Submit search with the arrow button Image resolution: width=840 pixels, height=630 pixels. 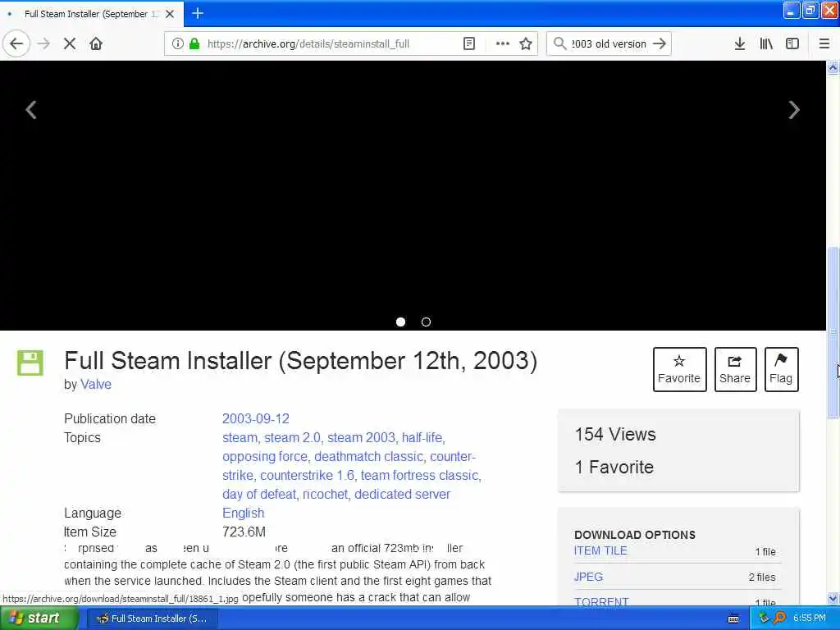660,43
